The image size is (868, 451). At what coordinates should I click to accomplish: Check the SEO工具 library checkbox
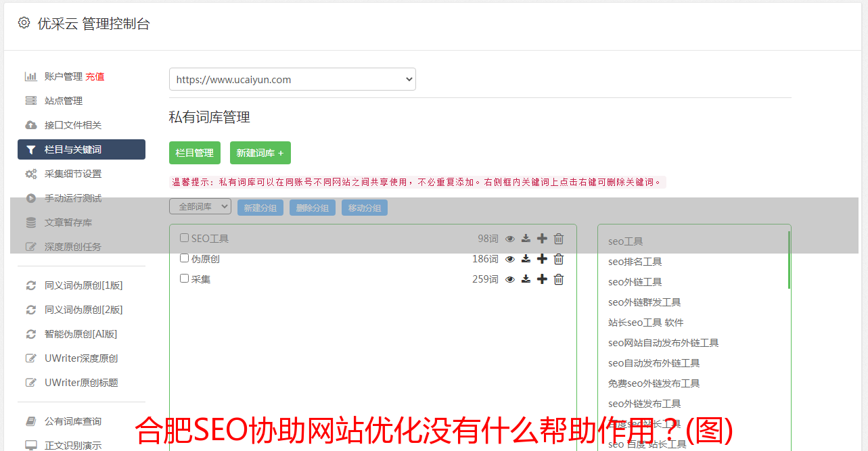click(184, 238)
